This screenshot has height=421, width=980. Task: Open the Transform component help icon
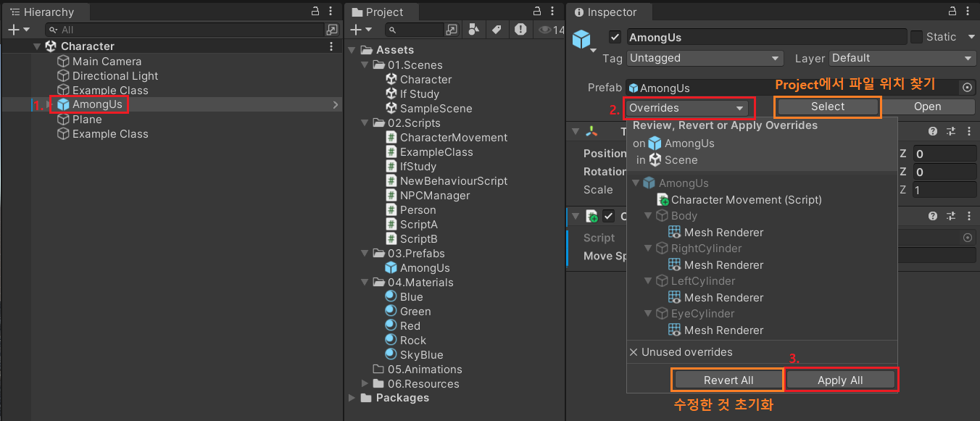934,131
